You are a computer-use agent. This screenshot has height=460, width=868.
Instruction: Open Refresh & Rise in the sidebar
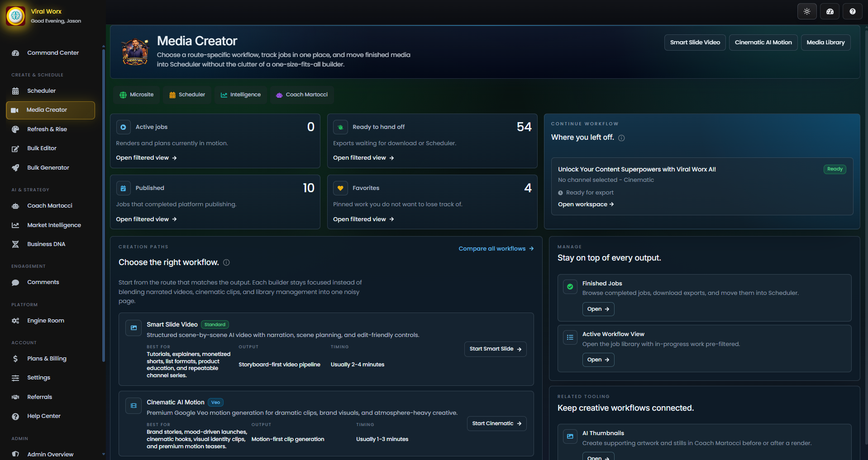pyautogui.click(x=51, y=129)
